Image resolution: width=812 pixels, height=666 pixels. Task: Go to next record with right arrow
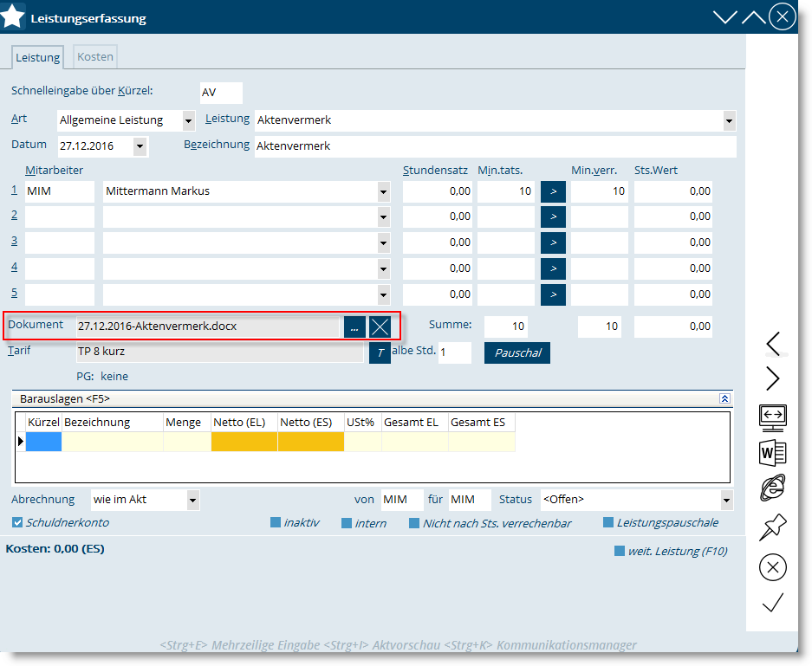pyautogui.click(x=773, y=378)
